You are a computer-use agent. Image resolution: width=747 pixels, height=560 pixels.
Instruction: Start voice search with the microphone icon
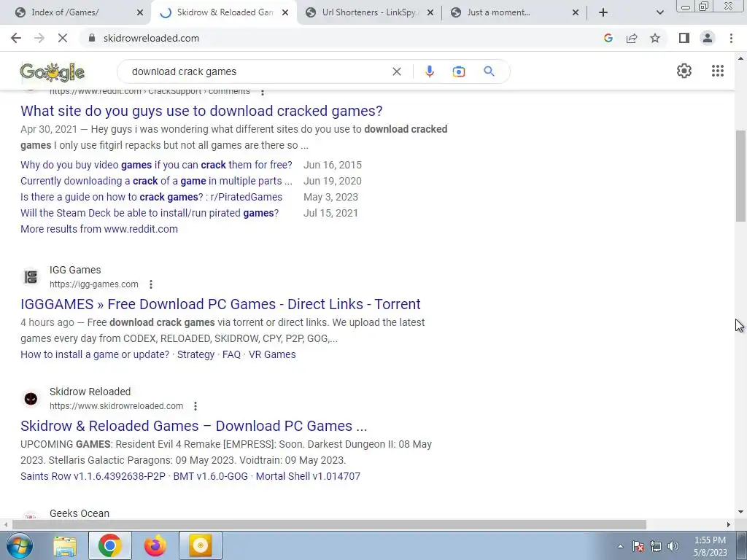429,71
